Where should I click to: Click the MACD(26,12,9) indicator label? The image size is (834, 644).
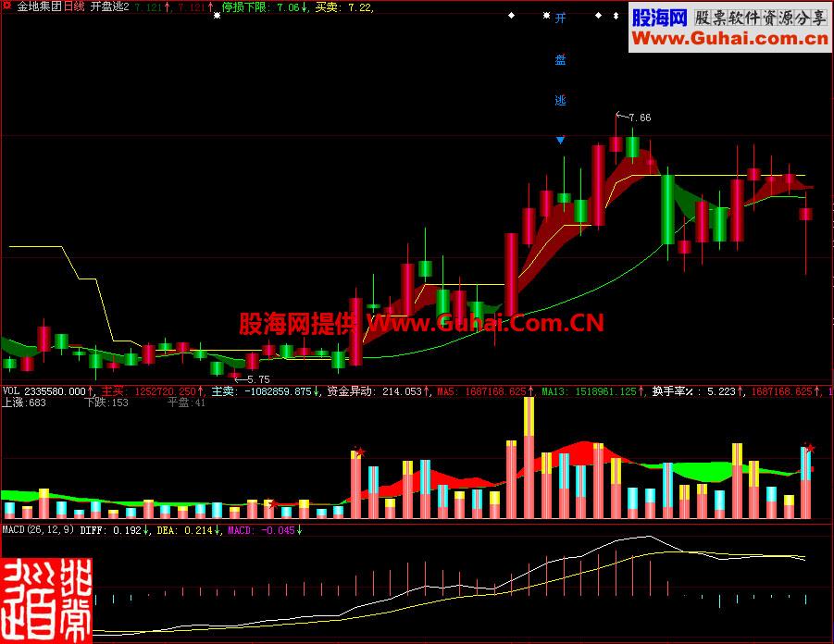[x=38, y=529]
